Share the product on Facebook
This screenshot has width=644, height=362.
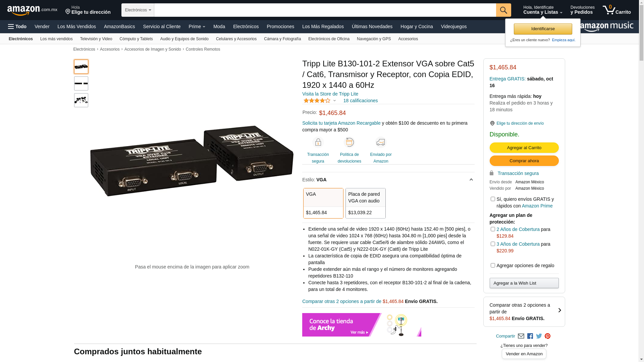coord(530,336)
